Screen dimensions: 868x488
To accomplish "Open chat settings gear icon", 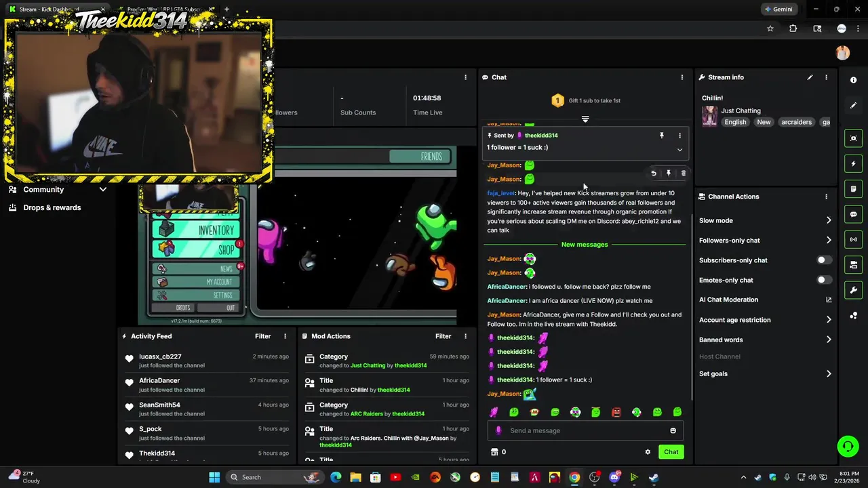I will (648, 452).
